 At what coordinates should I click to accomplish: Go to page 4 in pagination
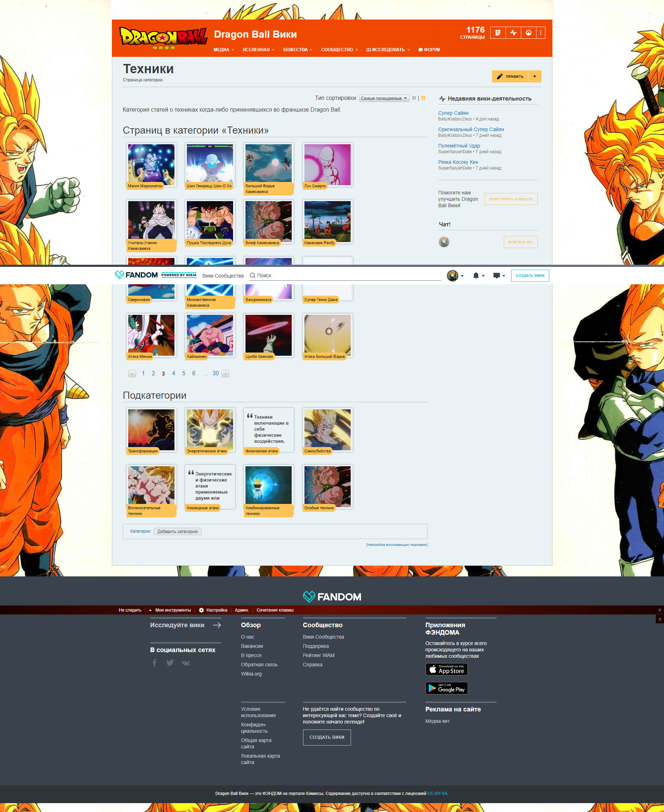tap(174, 373)
